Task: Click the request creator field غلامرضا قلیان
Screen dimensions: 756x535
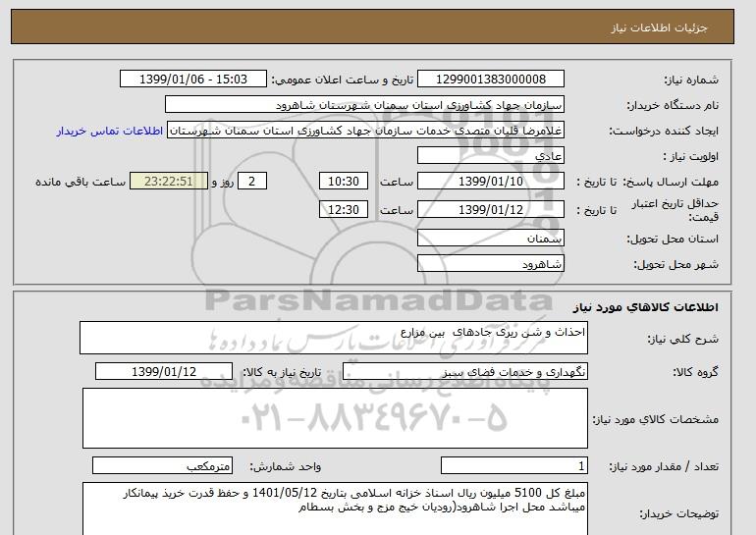Action: 365,131
